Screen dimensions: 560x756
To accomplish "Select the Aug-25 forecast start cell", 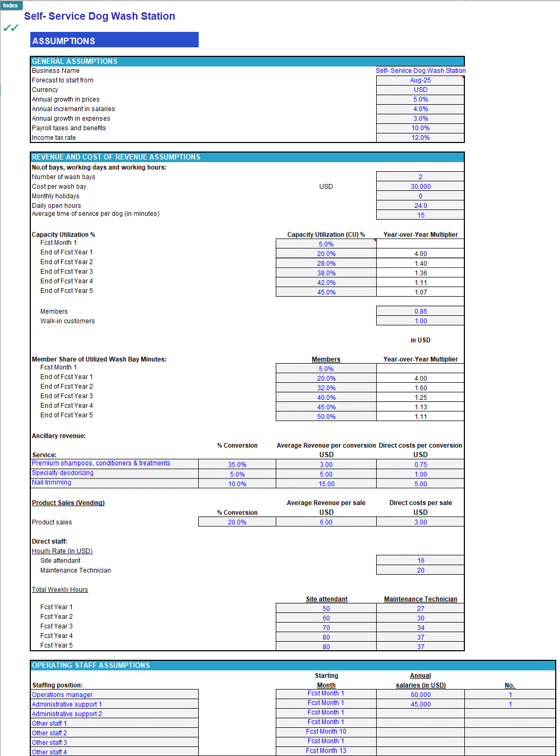I will coord(420,80).
